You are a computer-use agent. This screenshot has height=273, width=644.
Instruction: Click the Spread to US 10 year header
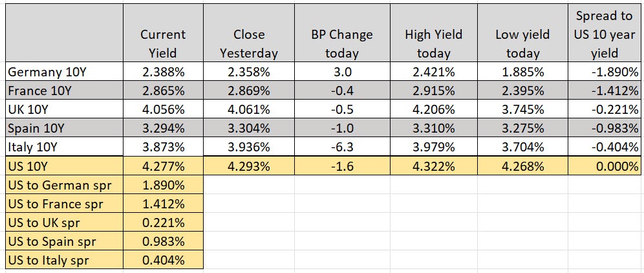coord(605,34)
